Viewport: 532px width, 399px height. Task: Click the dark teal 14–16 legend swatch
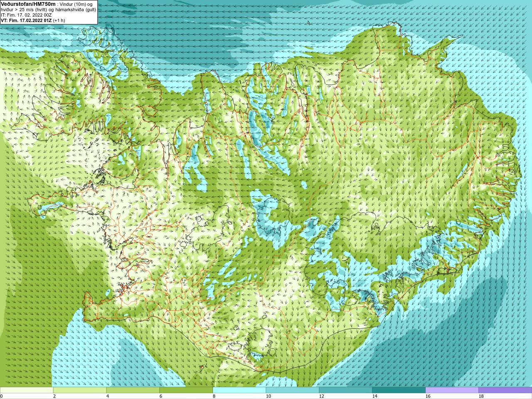pos(399,390)
